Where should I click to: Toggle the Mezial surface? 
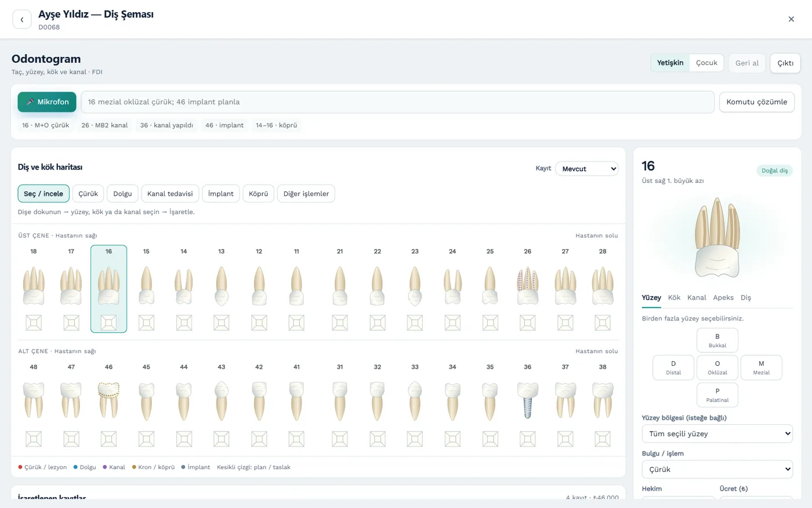click(762, 368)
